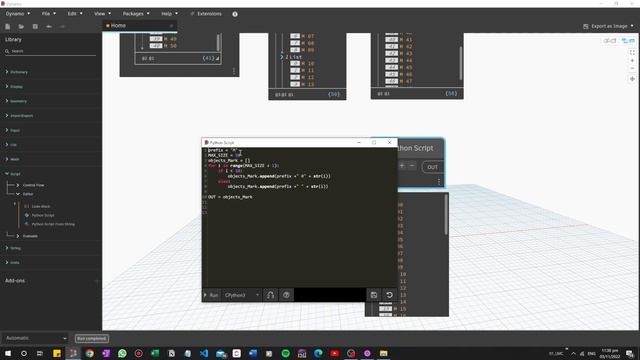
Task: Click the Run completed status message
Action: click(92, 338)
